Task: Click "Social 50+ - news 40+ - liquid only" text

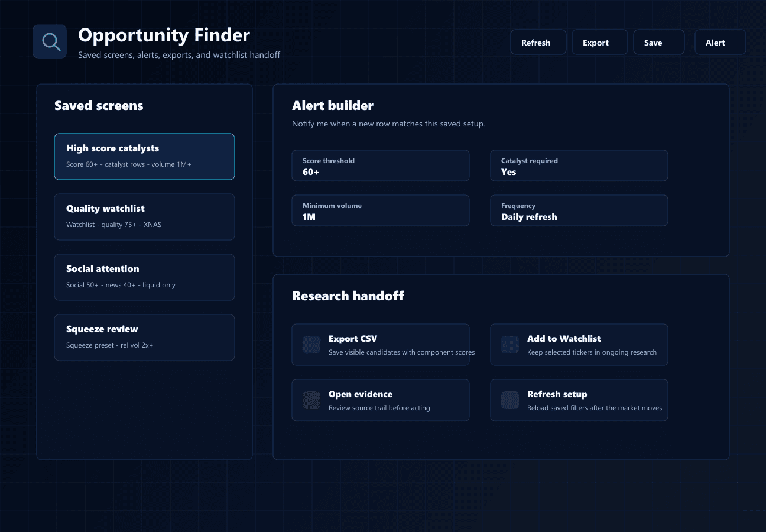Action: coord(121,285)
